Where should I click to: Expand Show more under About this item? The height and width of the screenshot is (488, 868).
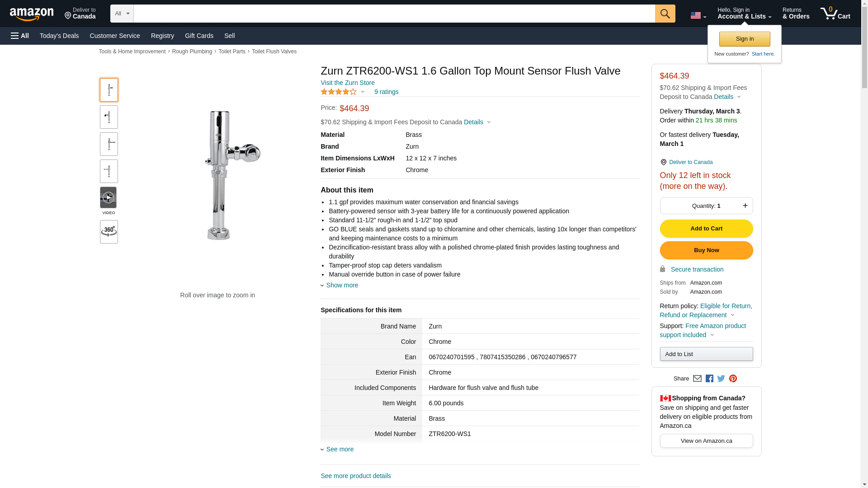point(342,285)
